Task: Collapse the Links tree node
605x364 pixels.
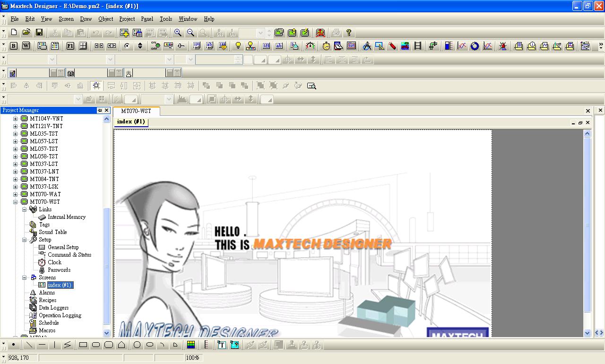Action: 24,209
